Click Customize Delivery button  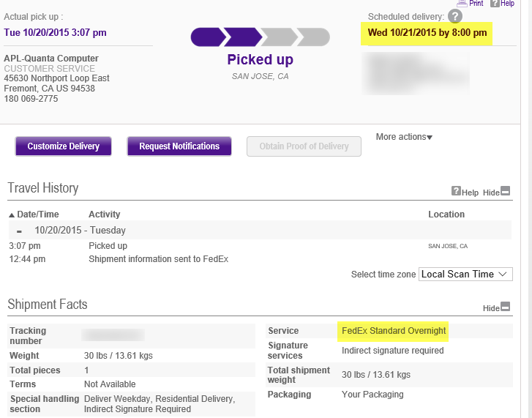tap(64, 146)
